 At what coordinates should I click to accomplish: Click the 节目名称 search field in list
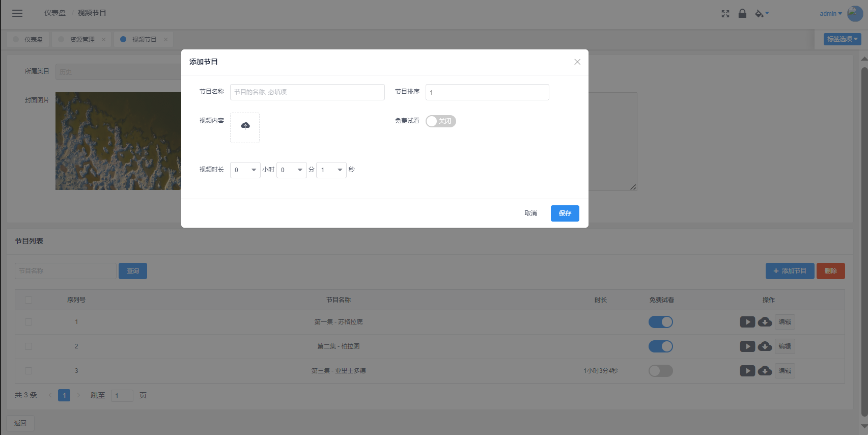click(x=66, y=271)
